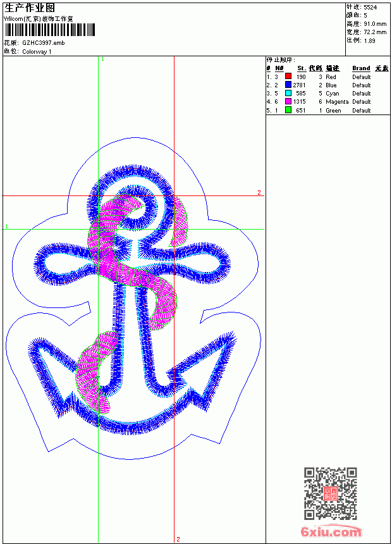The height and width of the screenshot is (544, 392).
Task: Click the green marker 1 on left edge
Action: (6, 226)
